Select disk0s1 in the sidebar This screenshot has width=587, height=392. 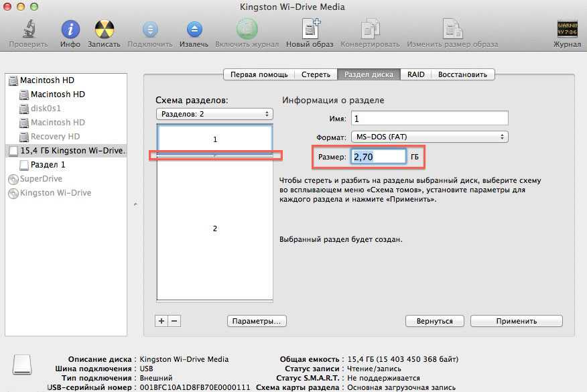point(46,109)
